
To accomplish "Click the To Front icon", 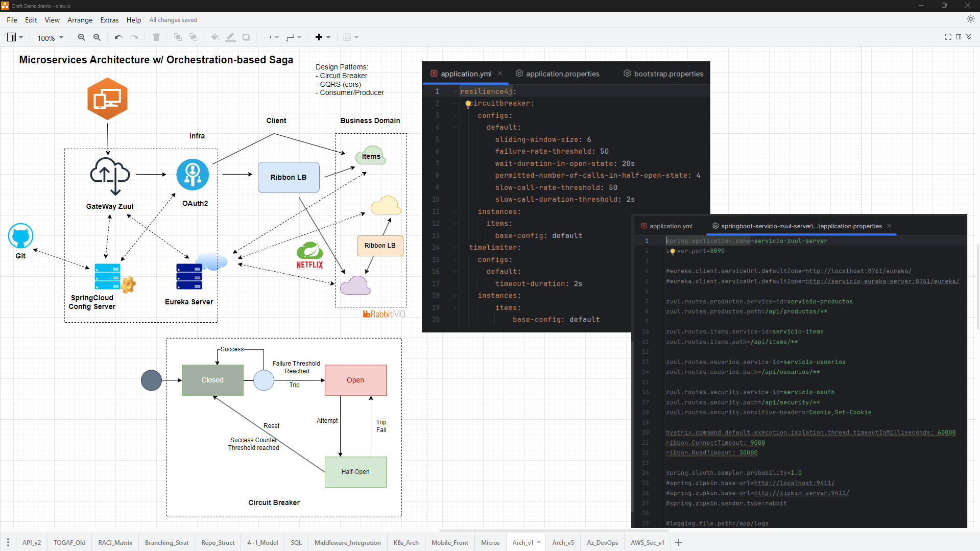I will coord(178,37).
